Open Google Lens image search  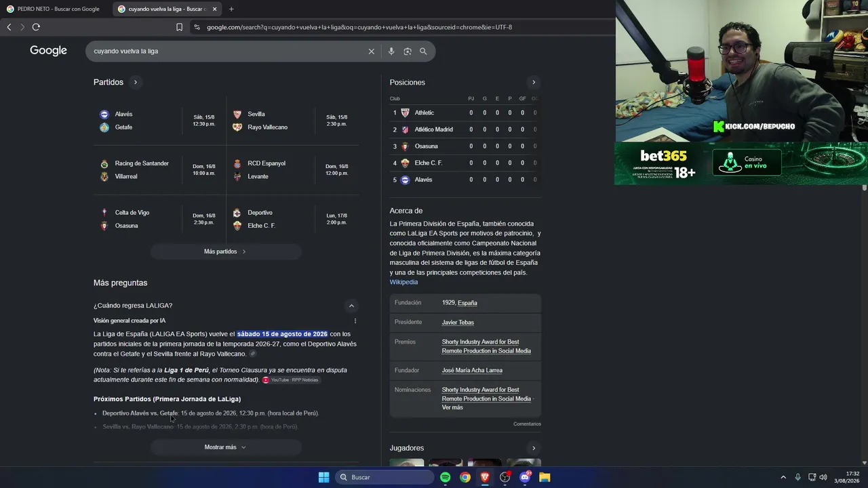coord(408,52)
